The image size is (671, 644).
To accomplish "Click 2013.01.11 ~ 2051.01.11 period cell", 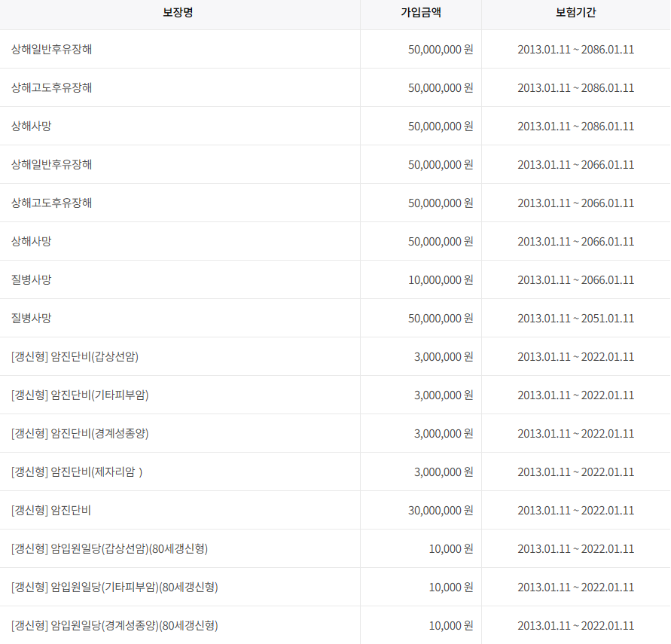I will point(575,319).
